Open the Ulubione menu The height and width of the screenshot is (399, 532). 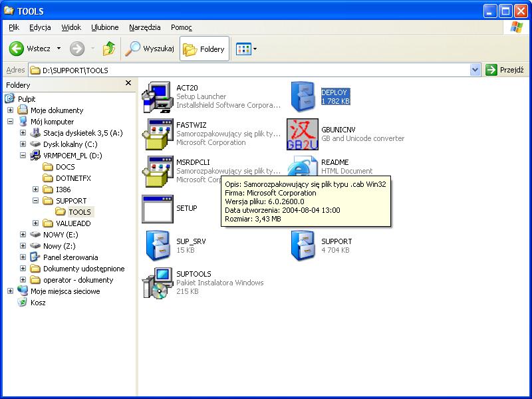tap(105, 27)
